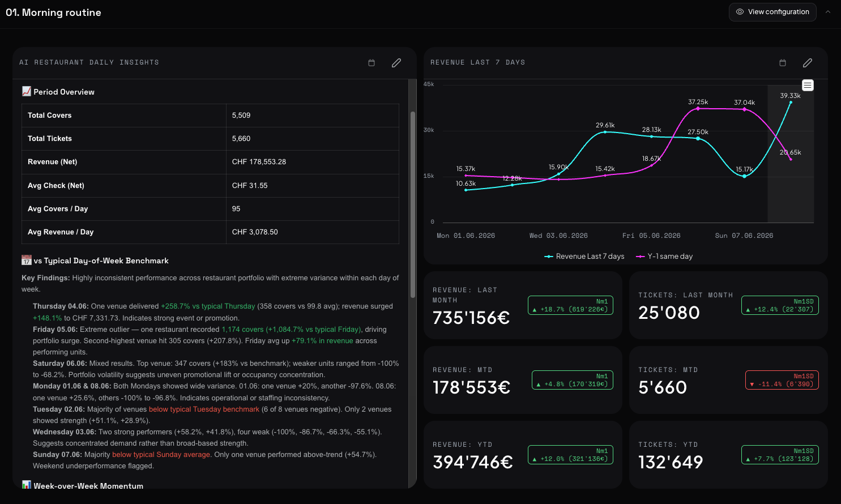The height and width of the screenshot is (504, 841).
Task: Click the eye icon in View configuration
Action: [740, 12]
